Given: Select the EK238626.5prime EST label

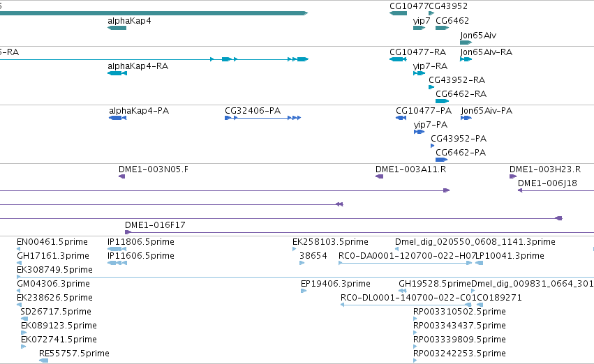Looking at the screenshot, I should [x=54, y=298].
